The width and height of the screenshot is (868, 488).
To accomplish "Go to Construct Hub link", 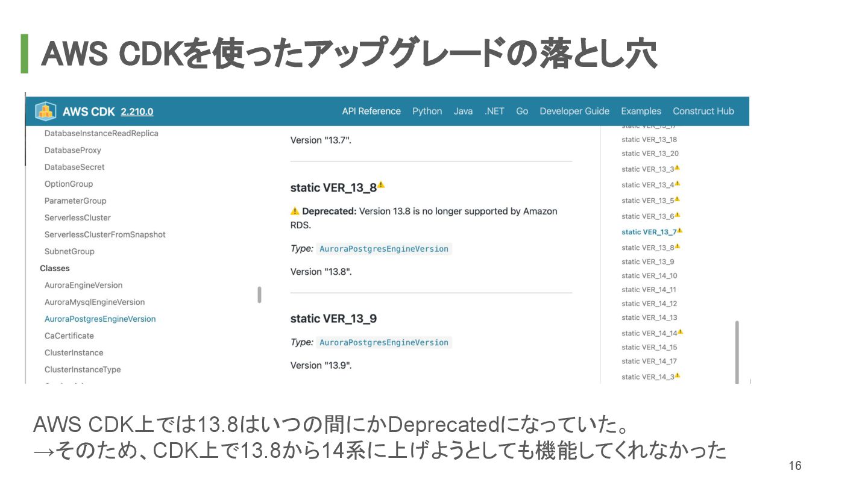I will click(703, 111).
